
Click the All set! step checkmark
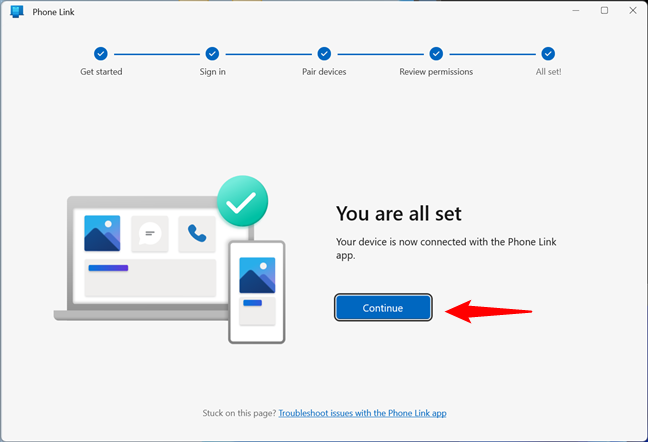[548, 54]
